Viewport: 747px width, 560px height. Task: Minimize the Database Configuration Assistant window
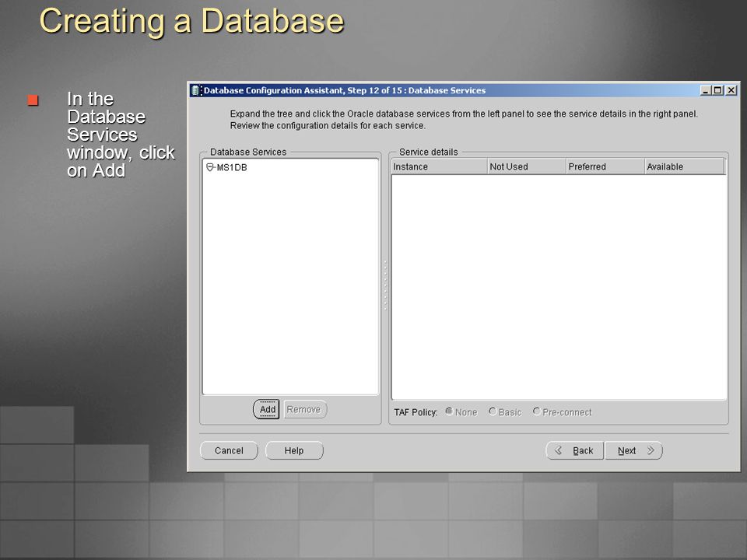pyautogui.click(x=706, y=90)
